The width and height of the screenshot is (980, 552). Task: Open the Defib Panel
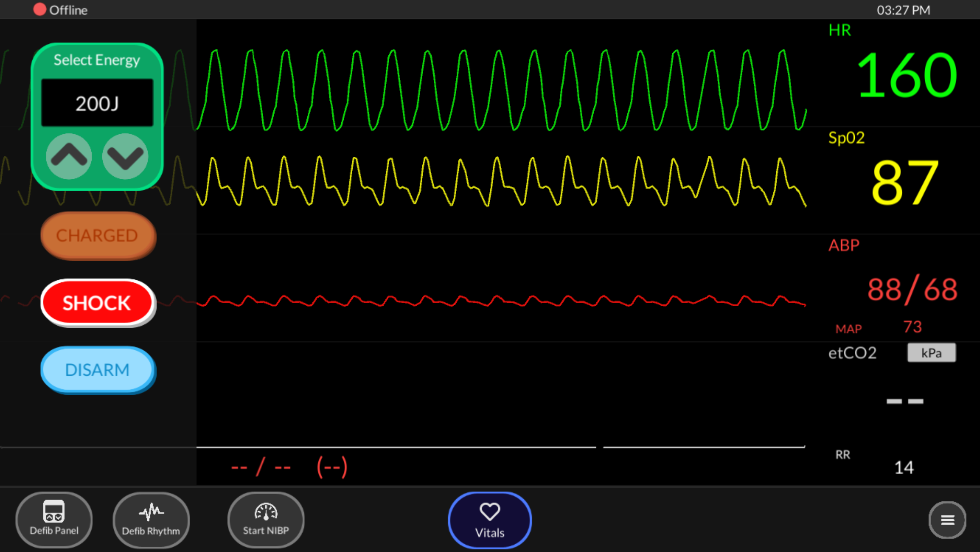click(54, 519)
